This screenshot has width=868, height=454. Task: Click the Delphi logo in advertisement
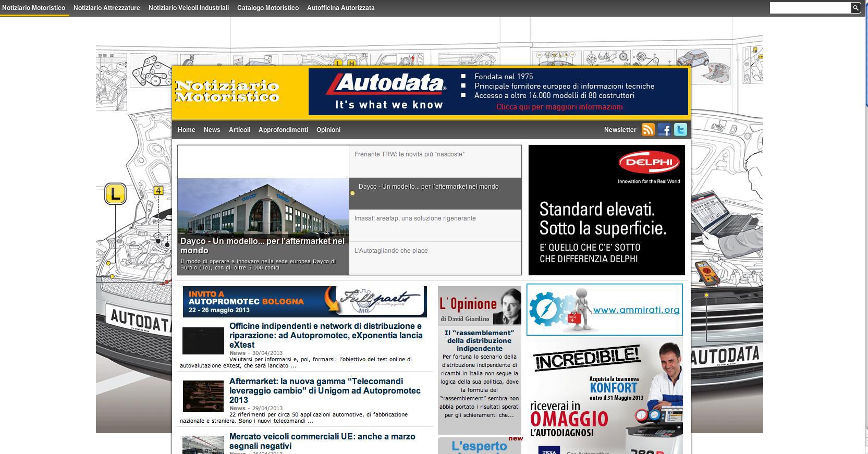[649, 163]
